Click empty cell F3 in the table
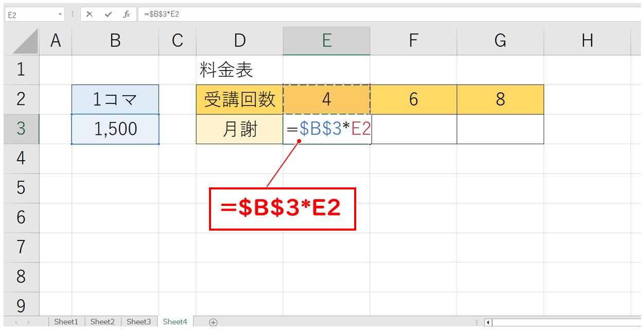 [x=413, y=129]
